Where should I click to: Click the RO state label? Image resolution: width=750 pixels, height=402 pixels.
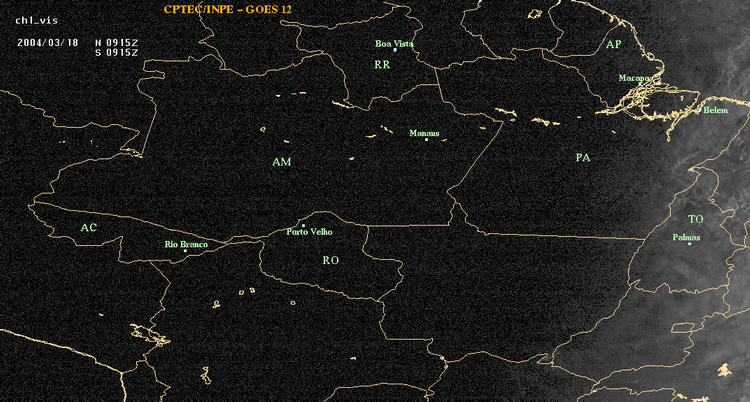coord(331,260)
